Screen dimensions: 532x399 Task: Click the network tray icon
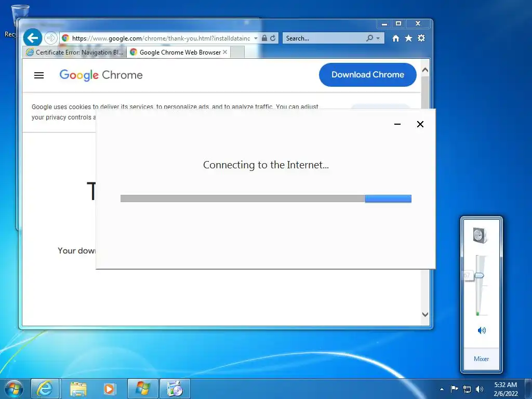[467, 389]
